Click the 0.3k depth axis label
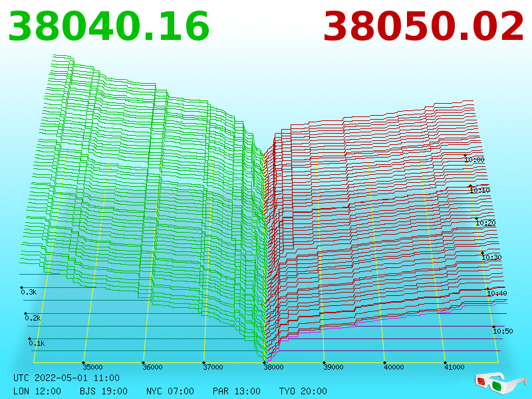Viewport: 532px width, 399px height. [29, 292]
